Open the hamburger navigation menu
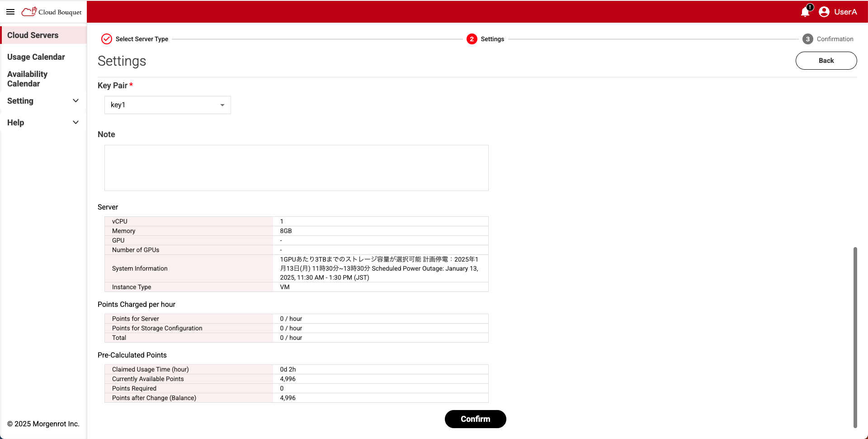 click(10, 12)
